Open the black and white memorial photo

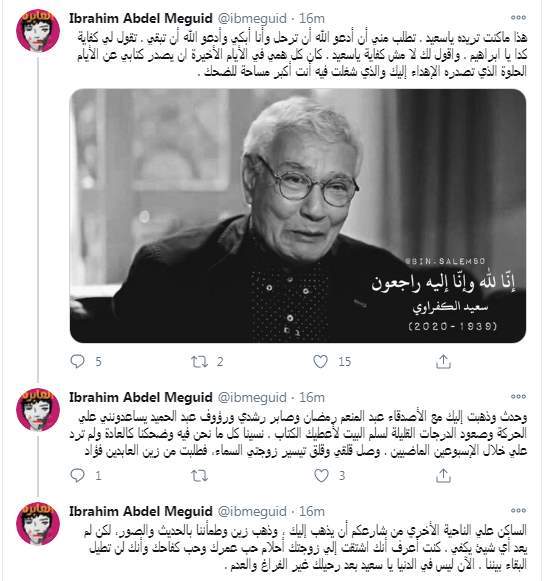pos(298,216)
